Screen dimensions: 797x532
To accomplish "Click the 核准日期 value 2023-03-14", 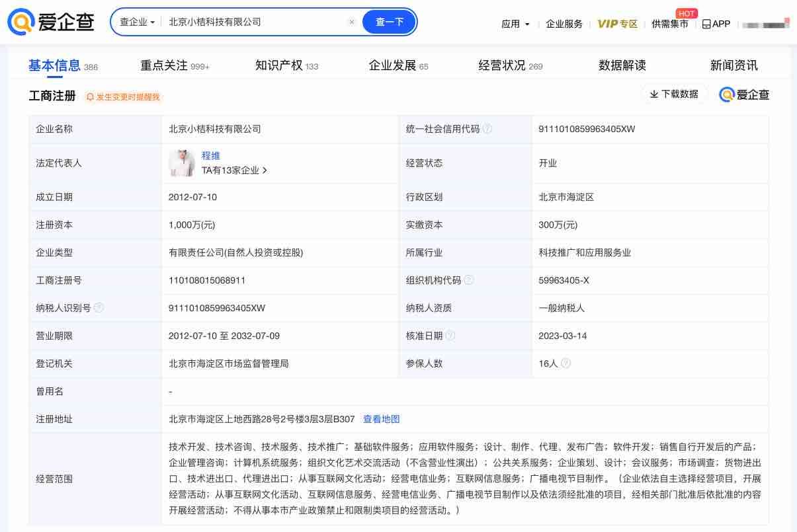I will click(x=563, y=336).
